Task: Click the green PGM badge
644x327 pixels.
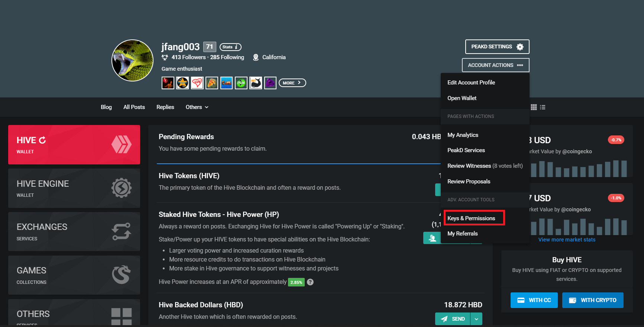Action: click(241, 83)
